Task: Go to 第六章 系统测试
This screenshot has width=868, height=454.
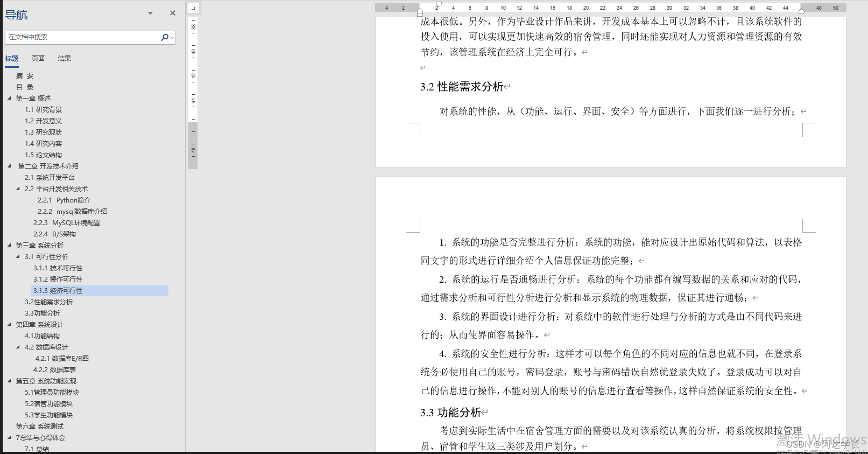Action: click(x=40, y=426)
